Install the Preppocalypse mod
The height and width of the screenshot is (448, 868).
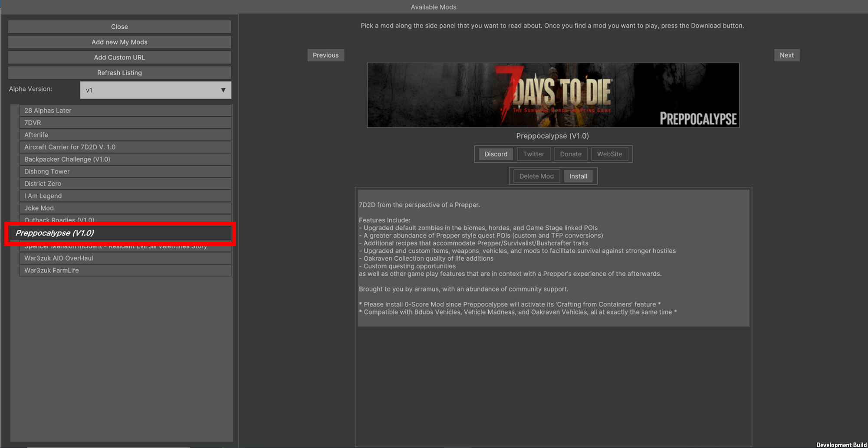point(578,176)
